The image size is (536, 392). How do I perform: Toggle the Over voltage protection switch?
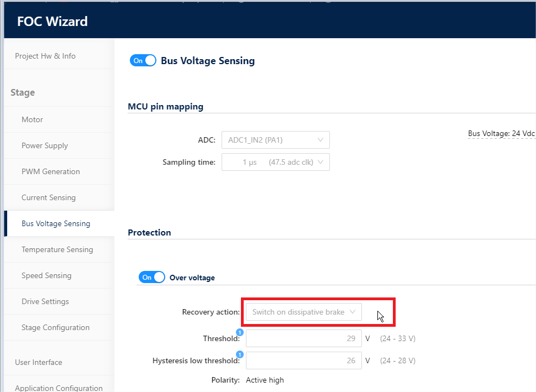pyautogui.click(x=152, y=277)
